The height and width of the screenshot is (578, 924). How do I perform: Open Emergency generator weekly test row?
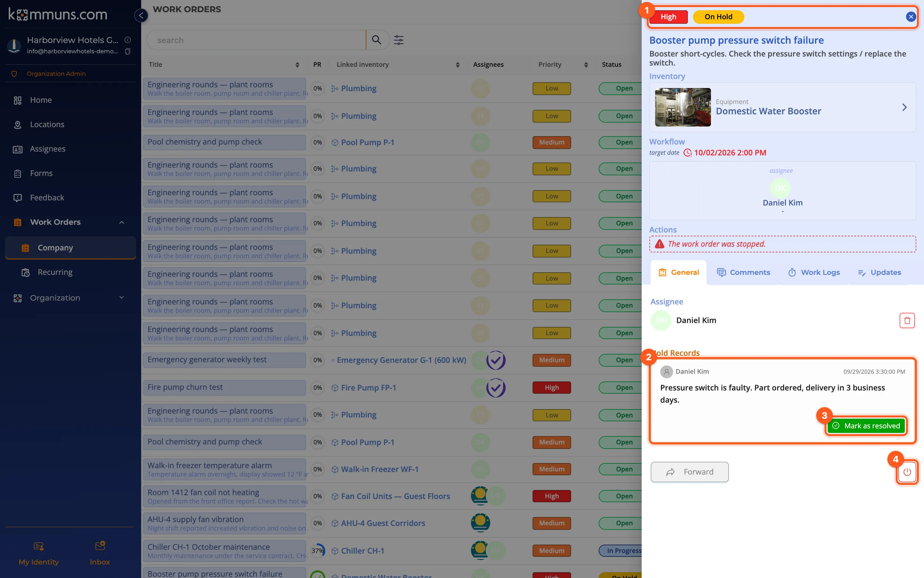225,360
